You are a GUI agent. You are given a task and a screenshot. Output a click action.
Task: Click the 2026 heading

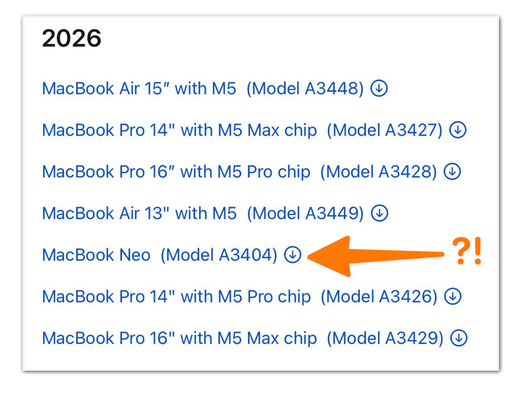[x=72, y=38]
